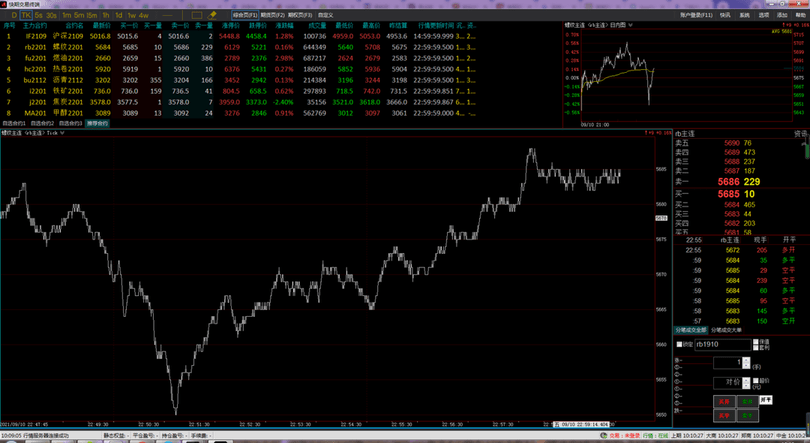Image resolution: width=810 pixels, height=443 pixels.
Task: Open the 选项 menu
Action: click(764, 15)
